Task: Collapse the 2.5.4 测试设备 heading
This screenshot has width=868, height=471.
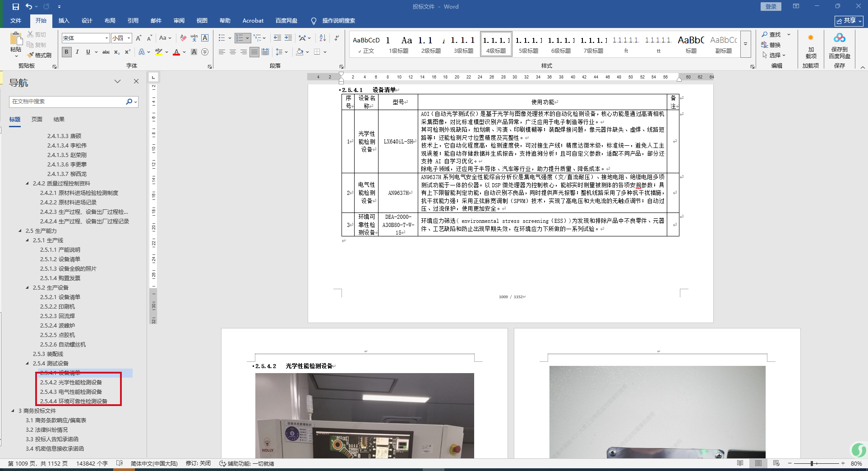Action: coord(28,363)
